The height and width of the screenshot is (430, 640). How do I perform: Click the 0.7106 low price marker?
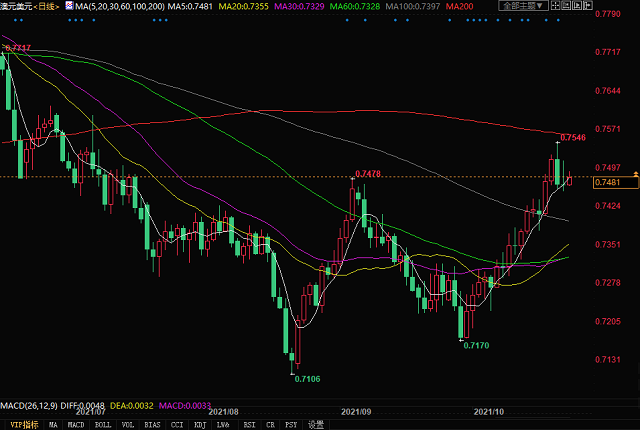click(x=305, y=377)
